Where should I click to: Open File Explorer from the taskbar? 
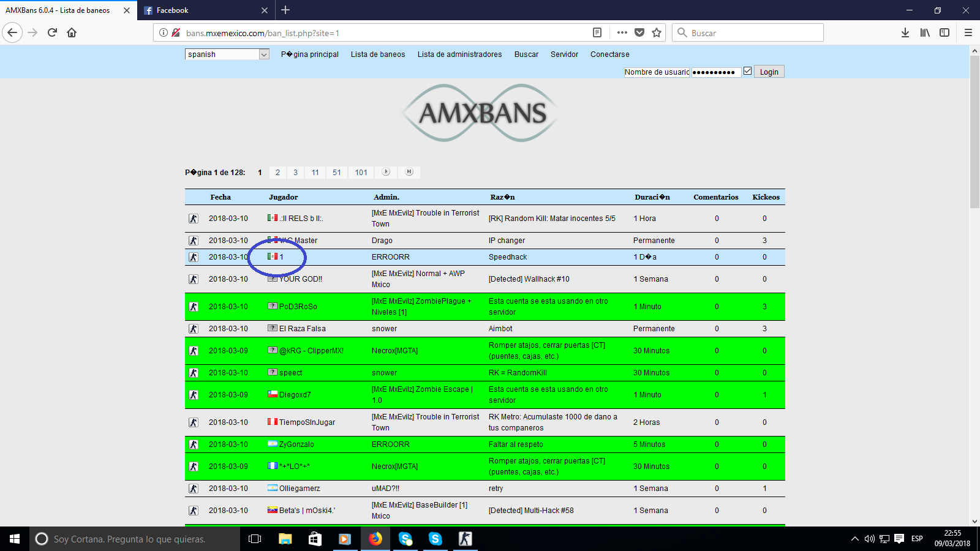pyautogui.click(x=285, y=539)
